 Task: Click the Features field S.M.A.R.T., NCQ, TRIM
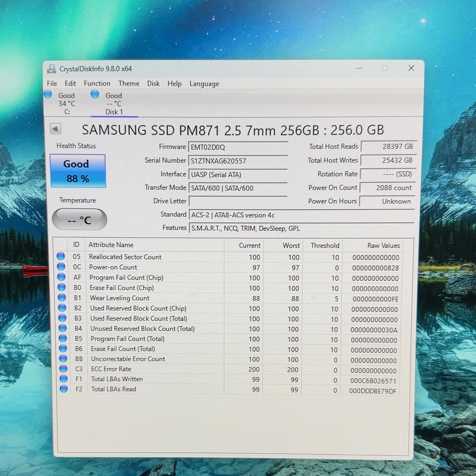tap(301, 228)
